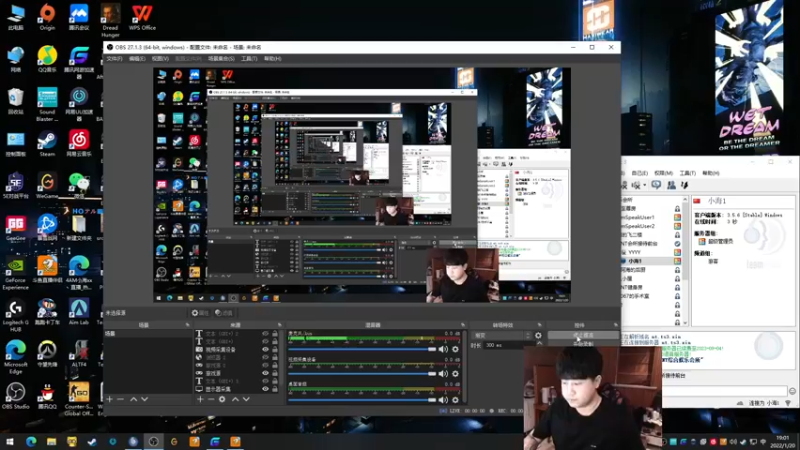Open transition properties gear next to 渐变

click(538, 335)
